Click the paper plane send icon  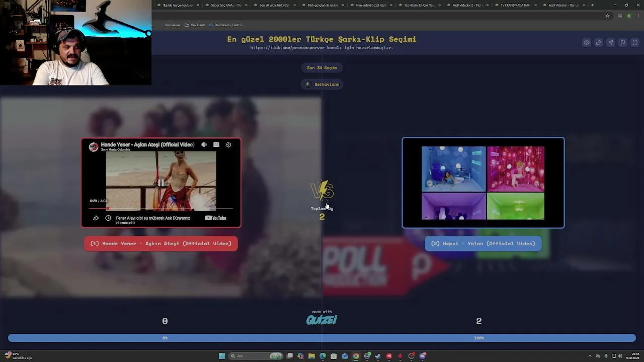611,43
